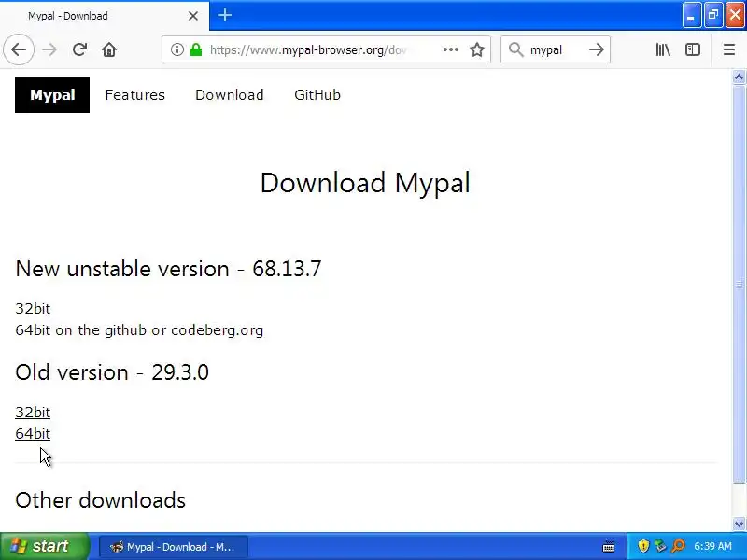Close the Mypal - Download tab
The height and width of the screenshot is (560, 747).
point(193,16)
